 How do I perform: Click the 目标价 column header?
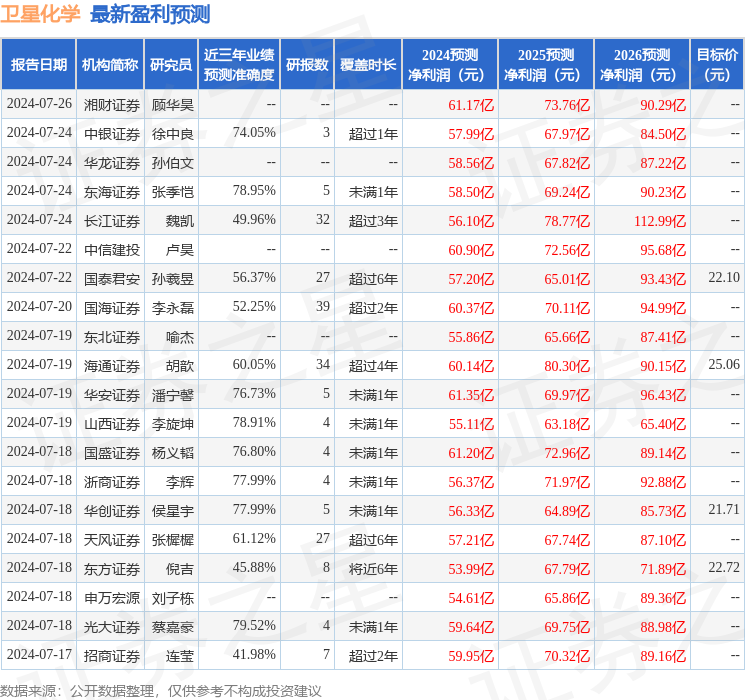point(717,65)
